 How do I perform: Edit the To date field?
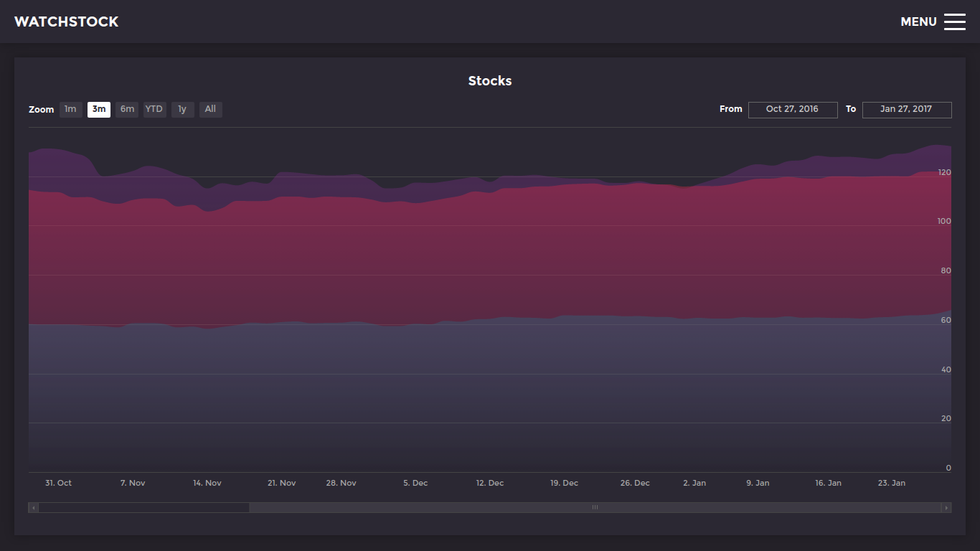click(x=906, y=109)
